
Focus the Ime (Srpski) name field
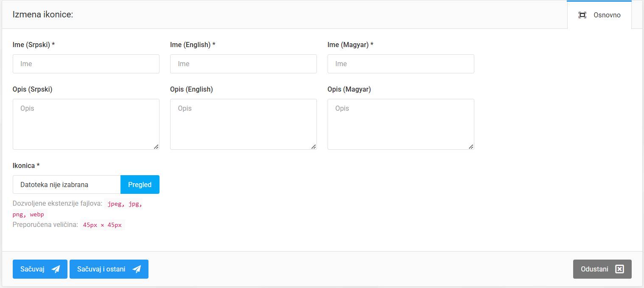[86, 64]
